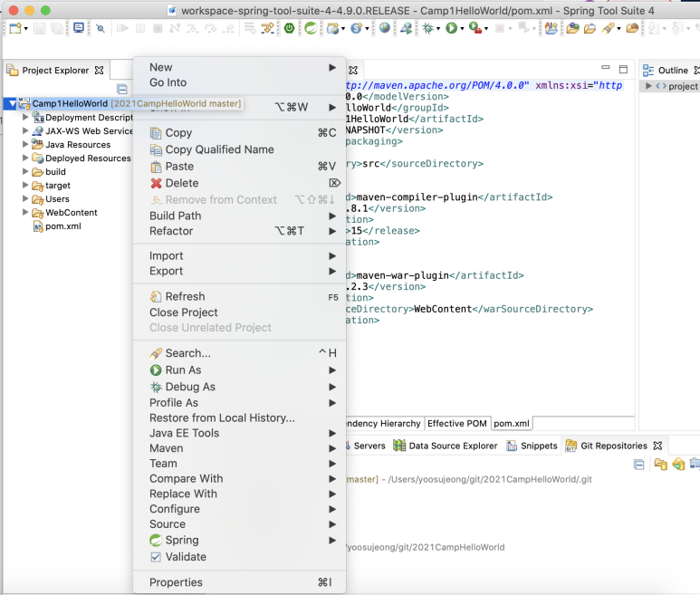Viewport: 700px width, 595px height.
Task: Open the terminal console monitor icon
Action: 79,28
